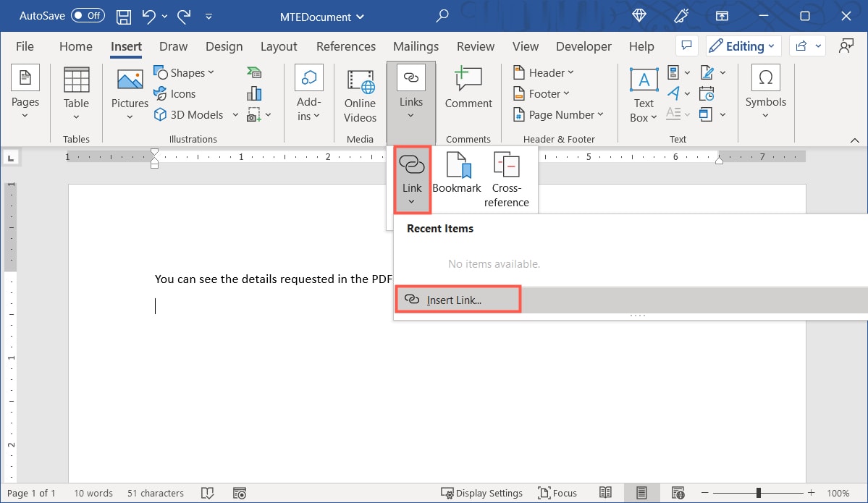The height and width of the screenshot is (503, 868).
Task: Insert 3D Models from Illustrations
Action: point(195,115)
